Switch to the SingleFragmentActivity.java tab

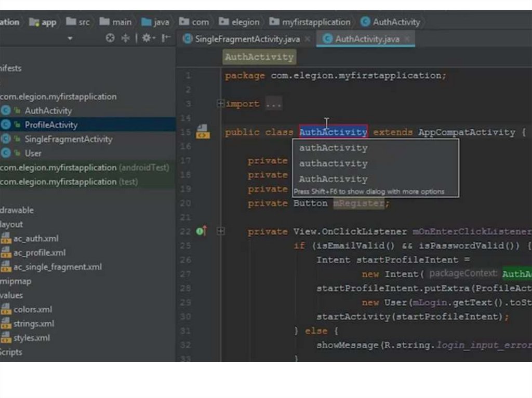(246, 39)
